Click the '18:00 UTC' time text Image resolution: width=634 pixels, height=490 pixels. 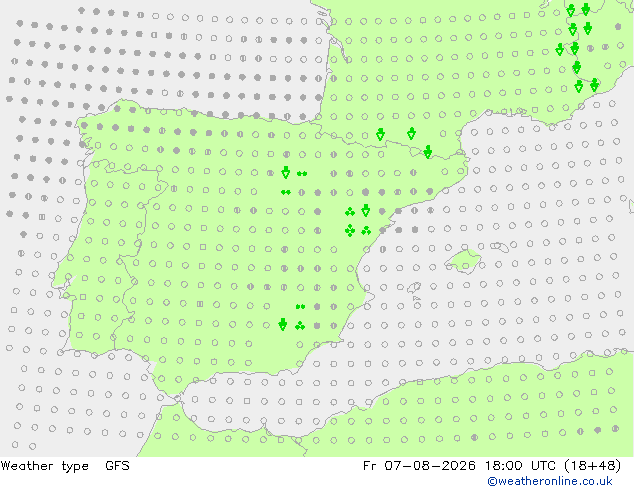(518, 466)
